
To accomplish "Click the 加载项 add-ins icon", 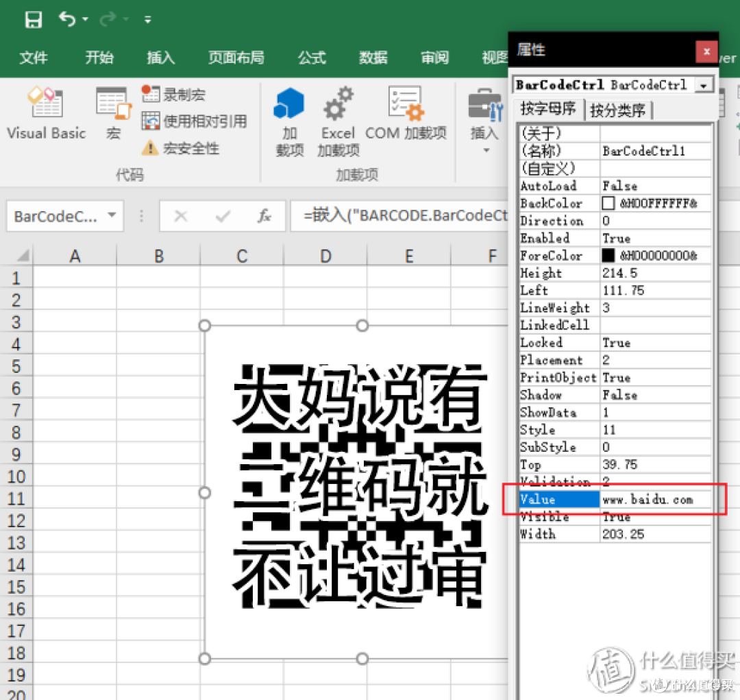I will tap(289, 103).
